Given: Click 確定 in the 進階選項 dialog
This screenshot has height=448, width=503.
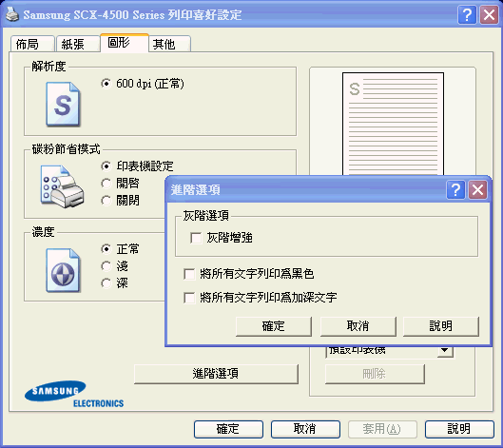Looking at the screenshot, I should click(273, 326).
